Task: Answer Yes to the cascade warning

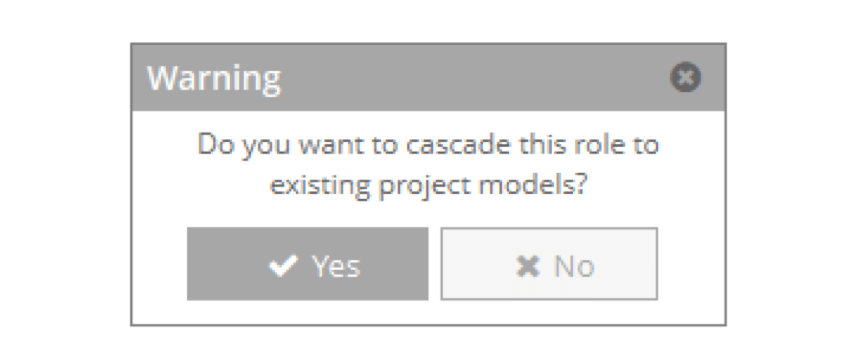Action: pos(307,264)
